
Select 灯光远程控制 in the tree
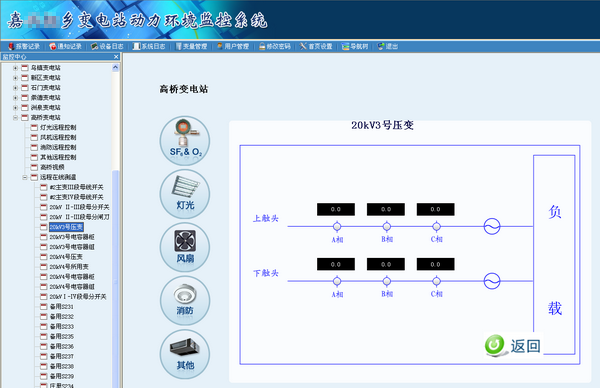[58, 127]
